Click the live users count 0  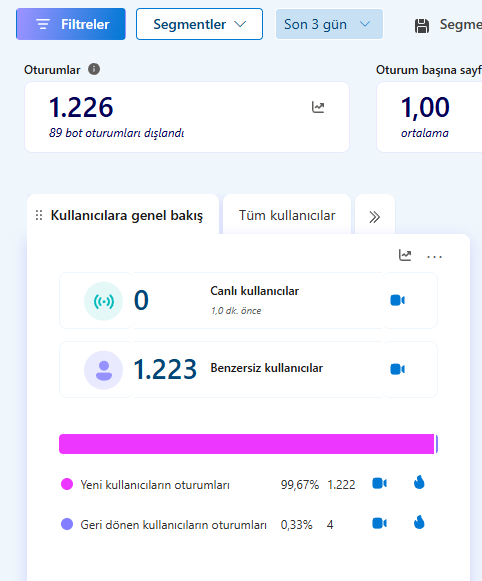tap(141, 300)
